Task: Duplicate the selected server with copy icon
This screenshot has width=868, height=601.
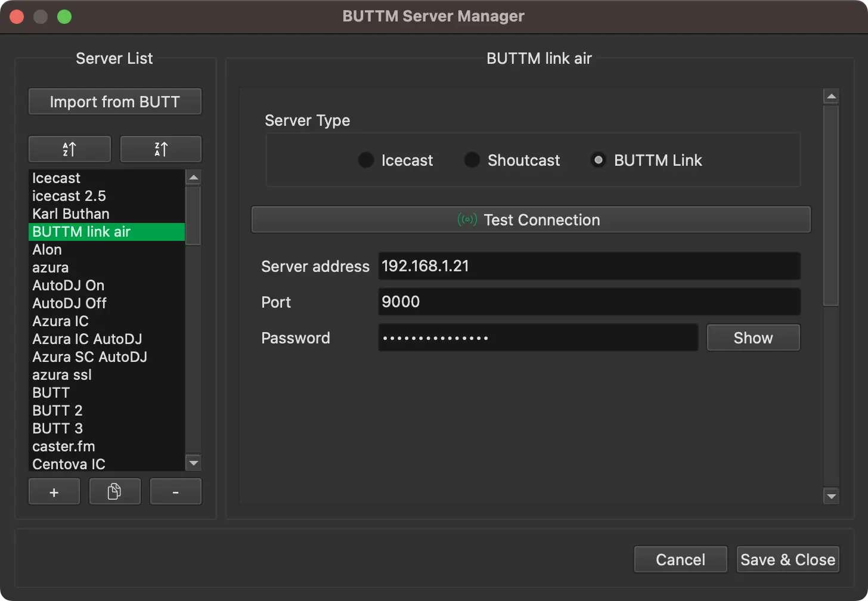Action: (x=114, y=492)
